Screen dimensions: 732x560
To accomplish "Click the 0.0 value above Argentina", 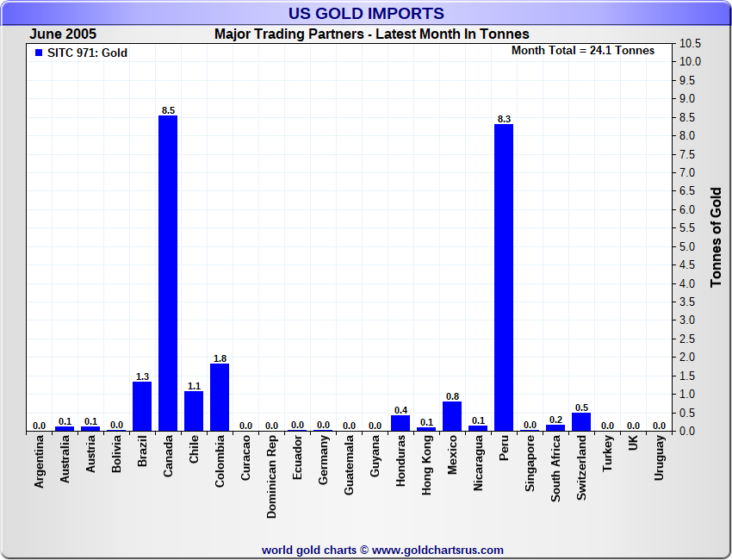I will coord(39,426).
